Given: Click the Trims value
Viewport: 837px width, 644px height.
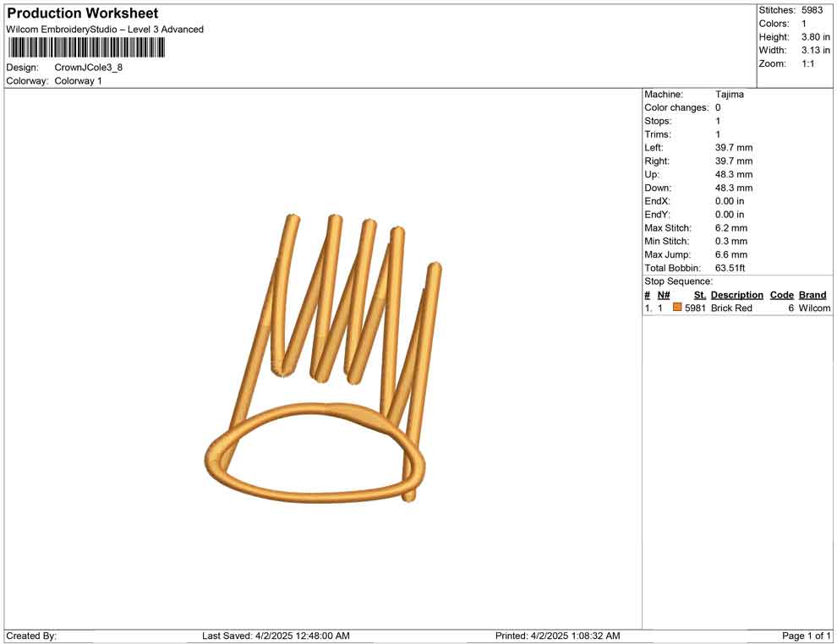Looking at the screenshot, I should click(718, 134).
